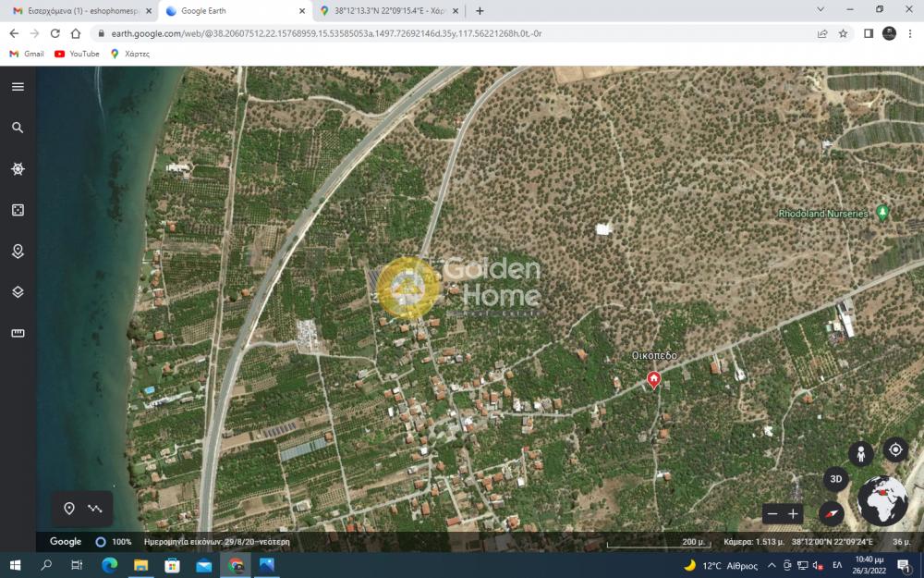Screen dimensions: 924x578
Task: Open the tab search chevron in Chrome
Action: (x=821, y=10)
